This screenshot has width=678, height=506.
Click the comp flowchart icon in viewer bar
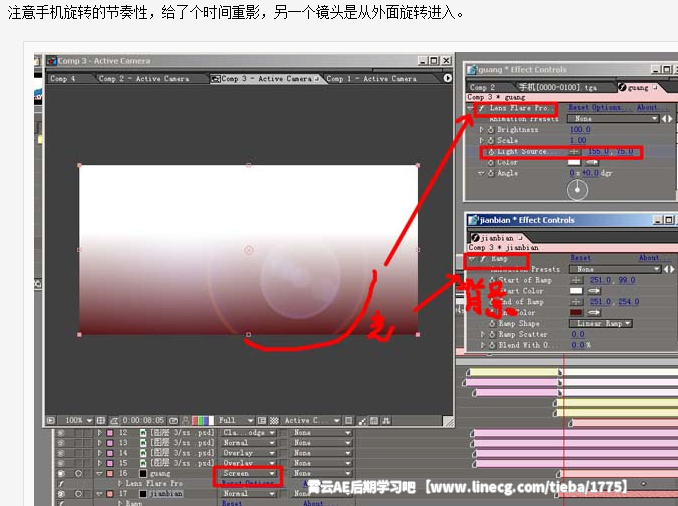pyautogui.click(x=386, y=420)
